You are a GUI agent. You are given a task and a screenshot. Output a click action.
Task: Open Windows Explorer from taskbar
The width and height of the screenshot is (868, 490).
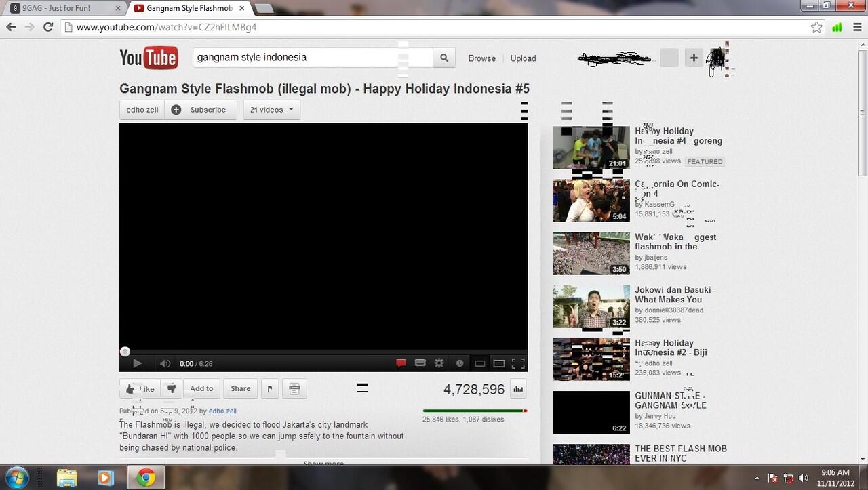66,478
